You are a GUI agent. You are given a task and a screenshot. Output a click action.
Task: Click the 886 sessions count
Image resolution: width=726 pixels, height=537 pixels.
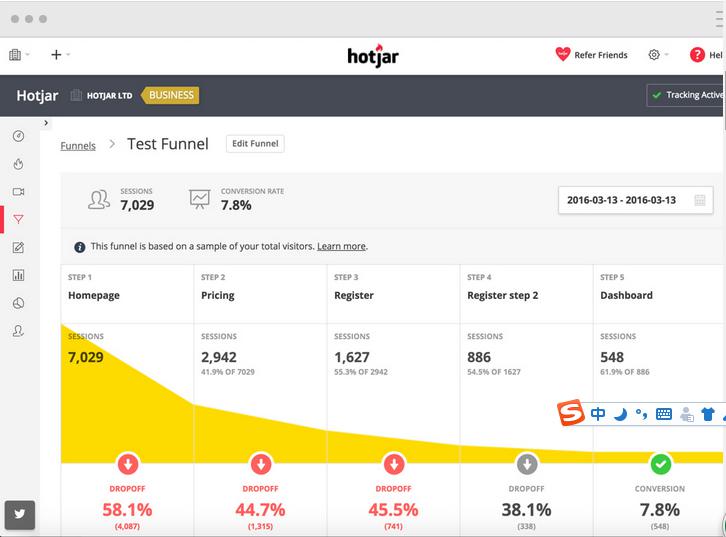point(479,357)
